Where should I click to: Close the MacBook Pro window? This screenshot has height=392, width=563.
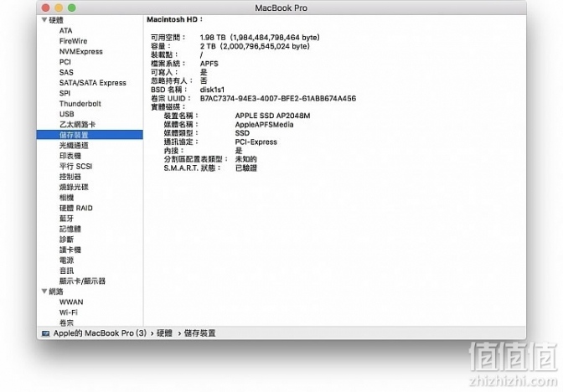45,8
